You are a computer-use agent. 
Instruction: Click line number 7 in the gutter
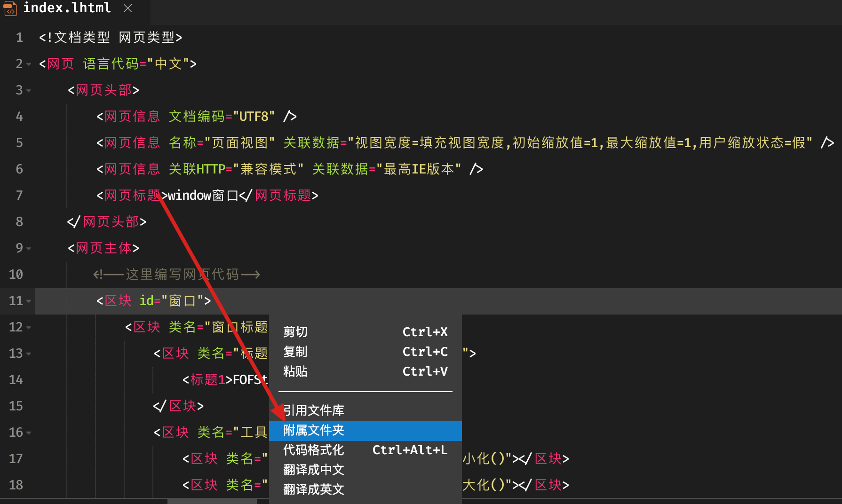[19, 196]
